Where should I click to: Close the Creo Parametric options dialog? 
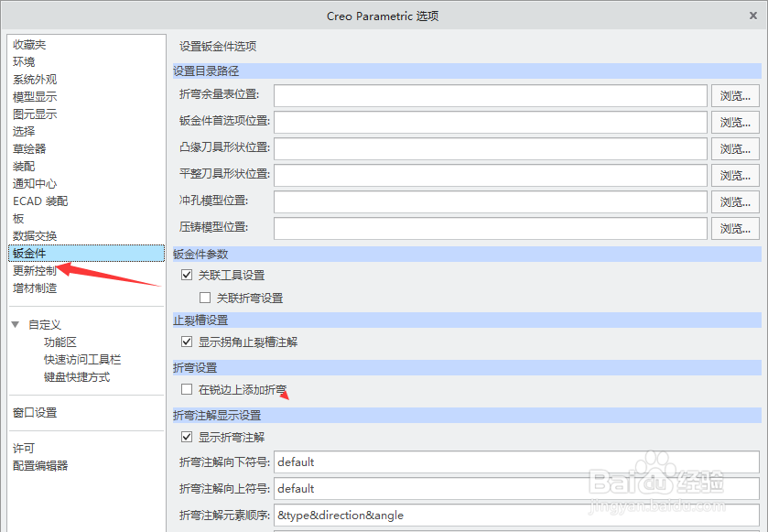point(752,16)
